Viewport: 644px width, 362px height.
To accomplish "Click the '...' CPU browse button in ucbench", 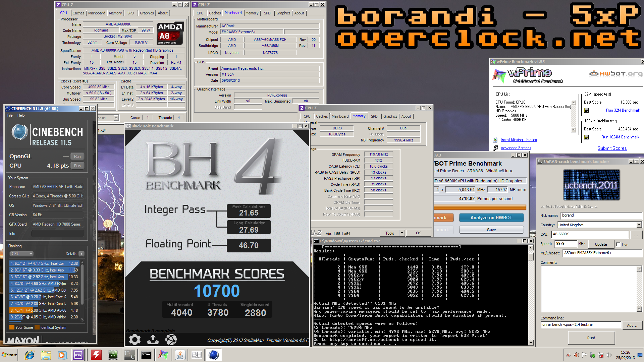I will click(x=636, y=235).
